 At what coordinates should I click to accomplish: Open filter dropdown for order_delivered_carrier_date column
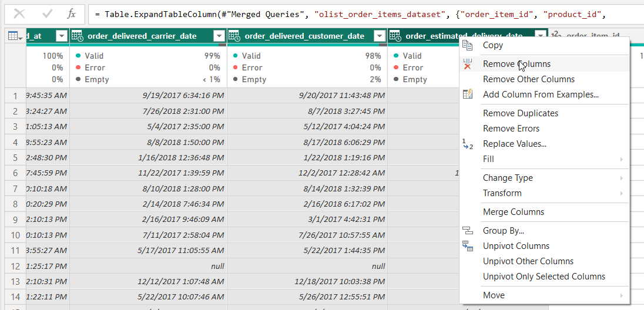219,36
